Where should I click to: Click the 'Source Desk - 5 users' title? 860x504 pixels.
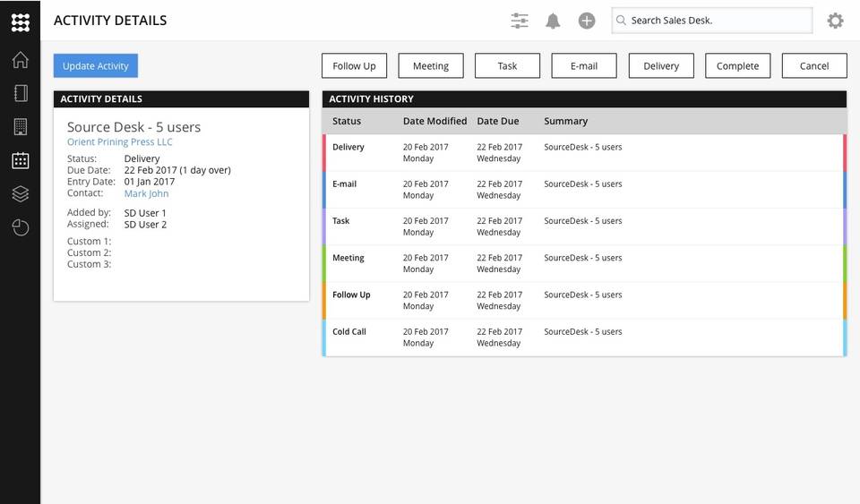[133, 127]
